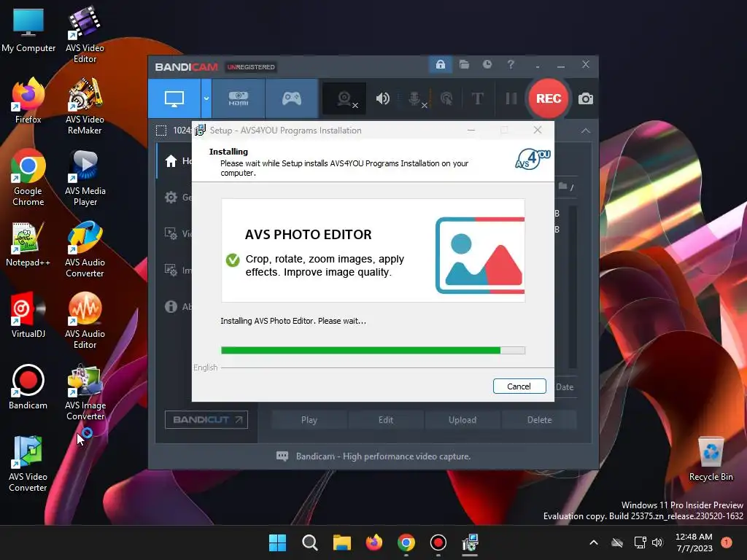
Task: Click Bandicam message icon in footer
Action: pyautogui.click(x=282, y=456)
